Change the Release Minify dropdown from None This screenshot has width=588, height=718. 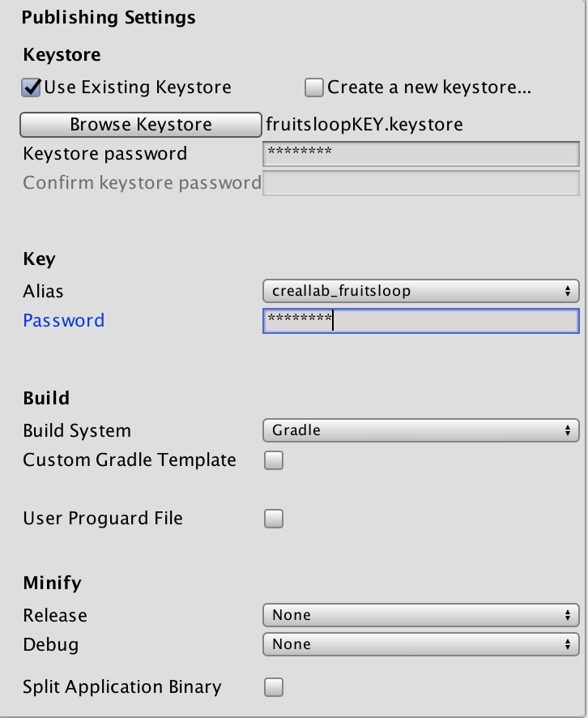(421, 615)
